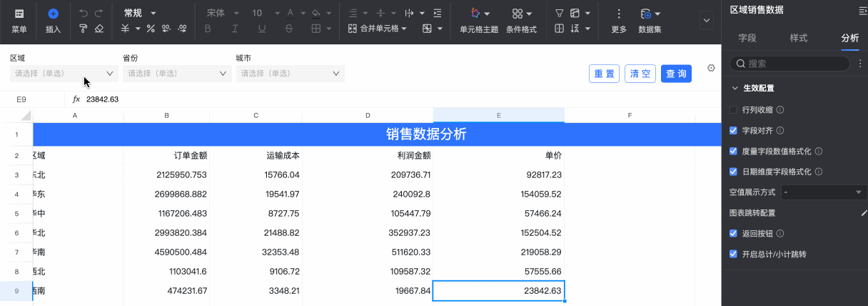Open the 单元格主题 menu
This screenshot has height=306, width=868.
tap(479, 20)
